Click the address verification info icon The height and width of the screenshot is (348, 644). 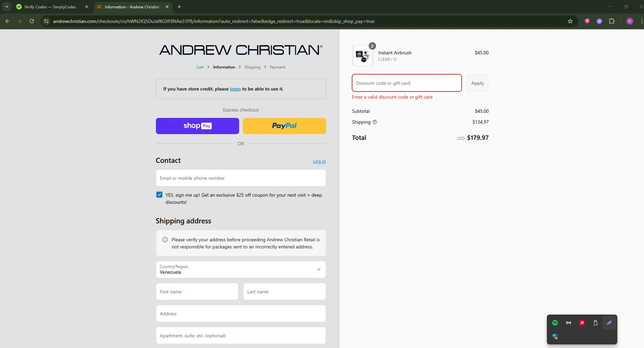click(165, 239)
